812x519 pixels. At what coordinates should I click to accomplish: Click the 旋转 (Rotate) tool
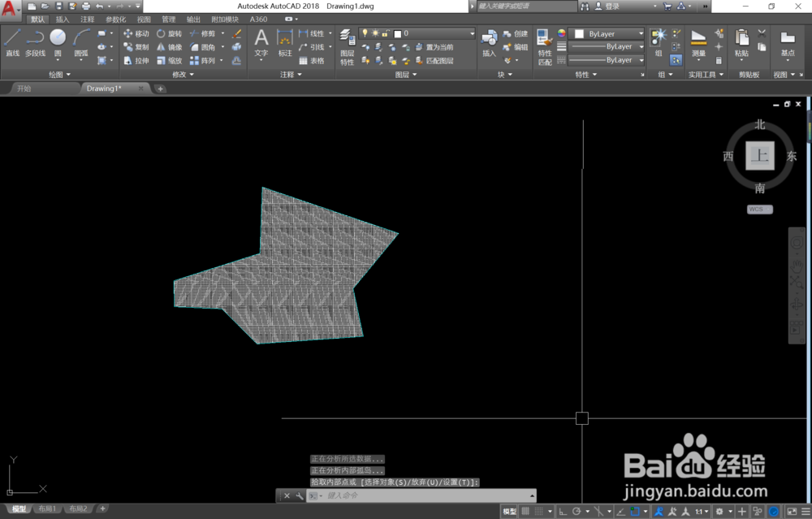point(170,33)
